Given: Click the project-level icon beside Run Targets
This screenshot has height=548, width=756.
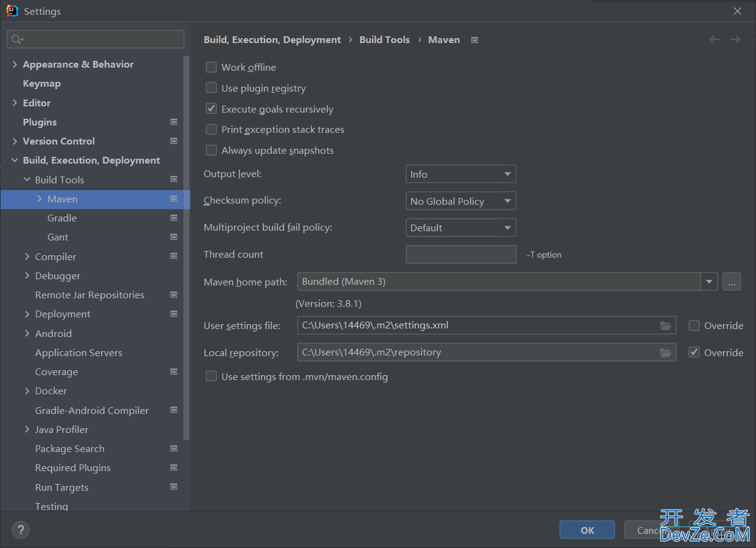Looking at the screenshot, I should coord(173,487).
